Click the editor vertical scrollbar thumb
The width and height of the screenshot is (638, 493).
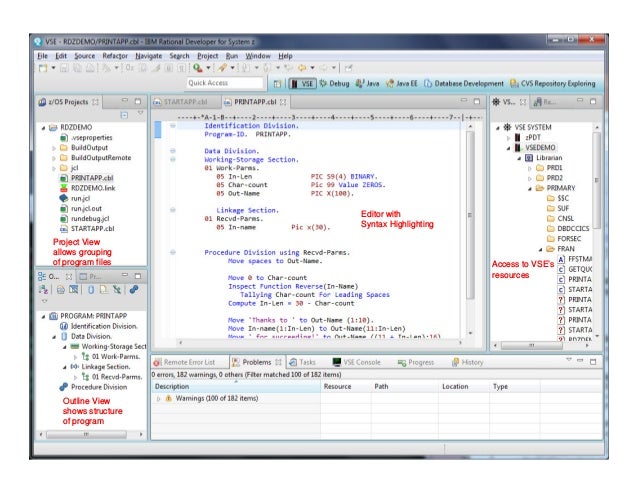click(x=470, y=215)
